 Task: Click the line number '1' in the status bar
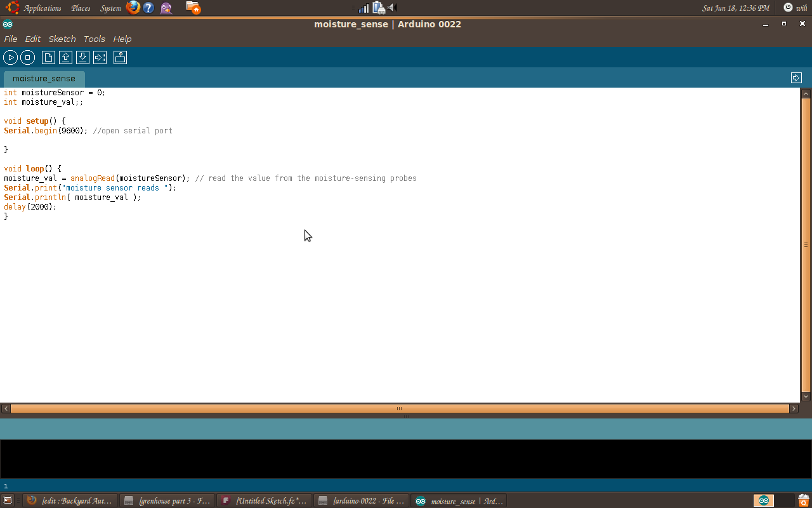(6, 486)
